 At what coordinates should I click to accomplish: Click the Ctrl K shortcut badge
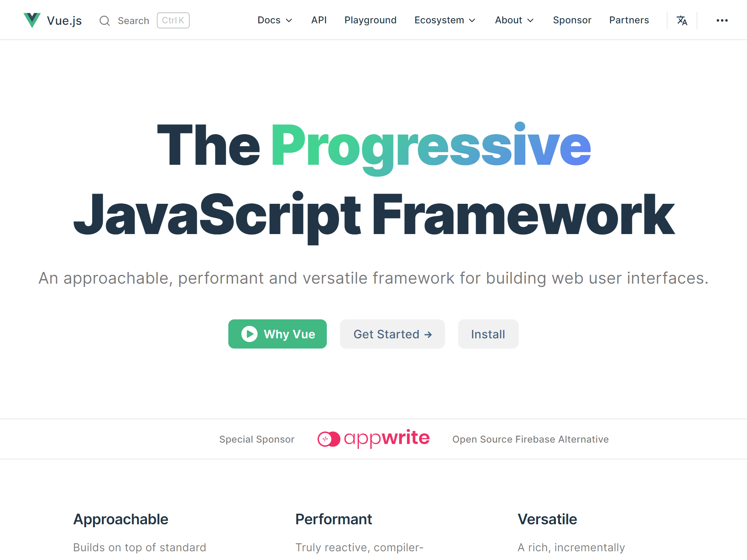[x=173, y=20]
